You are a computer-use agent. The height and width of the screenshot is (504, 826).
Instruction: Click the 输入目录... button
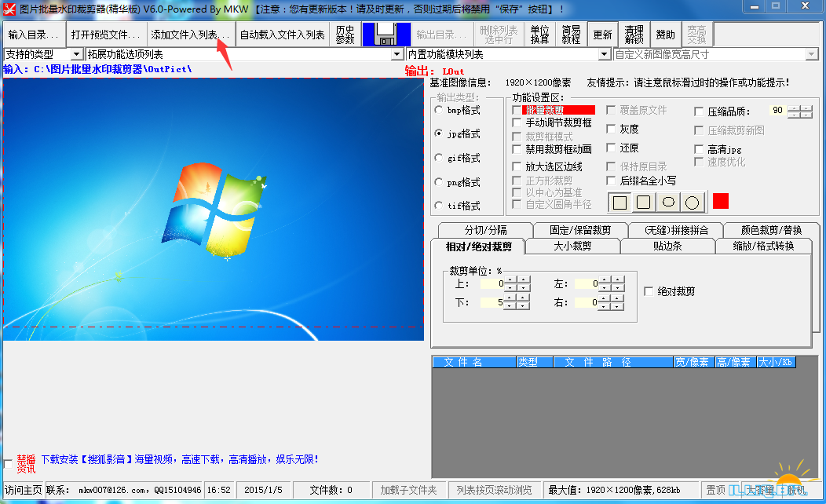click(35, 35)
